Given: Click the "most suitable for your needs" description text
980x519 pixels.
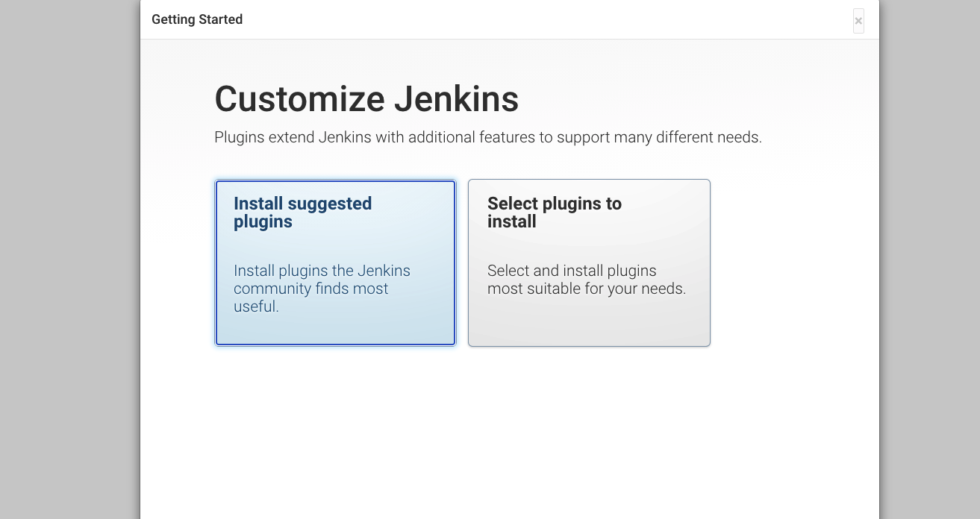Looking at the screenshot, I should [586, 289].
